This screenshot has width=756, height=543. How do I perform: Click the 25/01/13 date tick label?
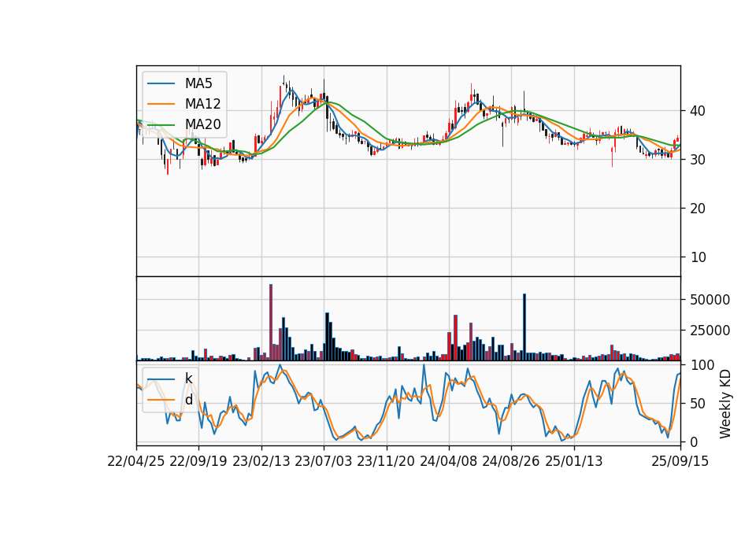(x=574, y=461)
